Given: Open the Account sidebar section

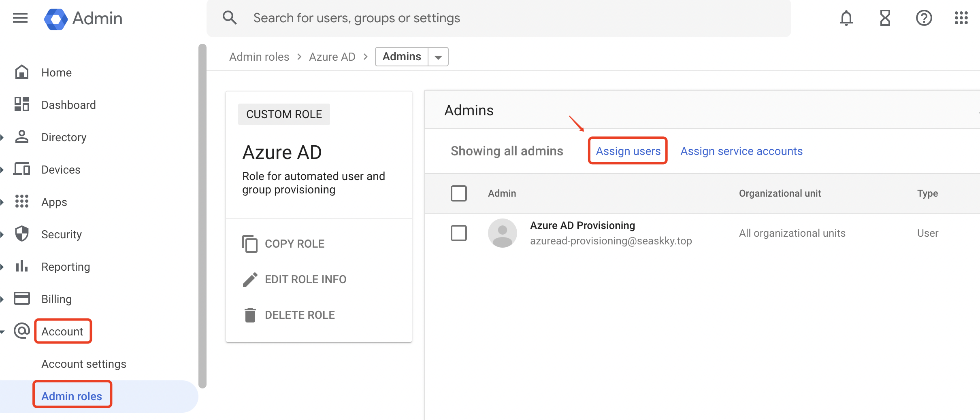Looking at the screenshot, I should [62, 331].
